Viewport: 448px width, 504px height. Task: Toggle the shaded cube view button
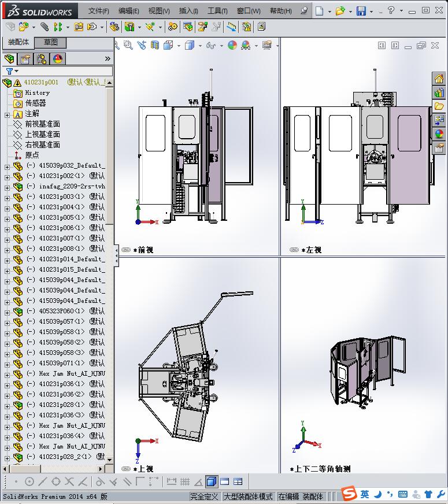coord(211,481)
